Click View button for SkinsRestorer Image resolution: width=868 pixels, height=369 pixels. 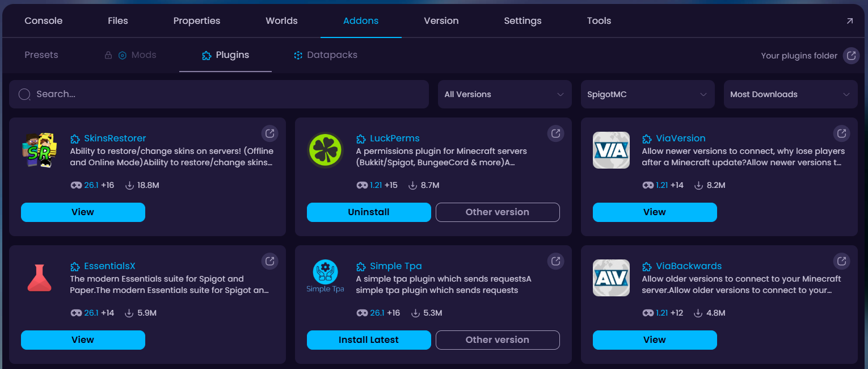[83, 212]
